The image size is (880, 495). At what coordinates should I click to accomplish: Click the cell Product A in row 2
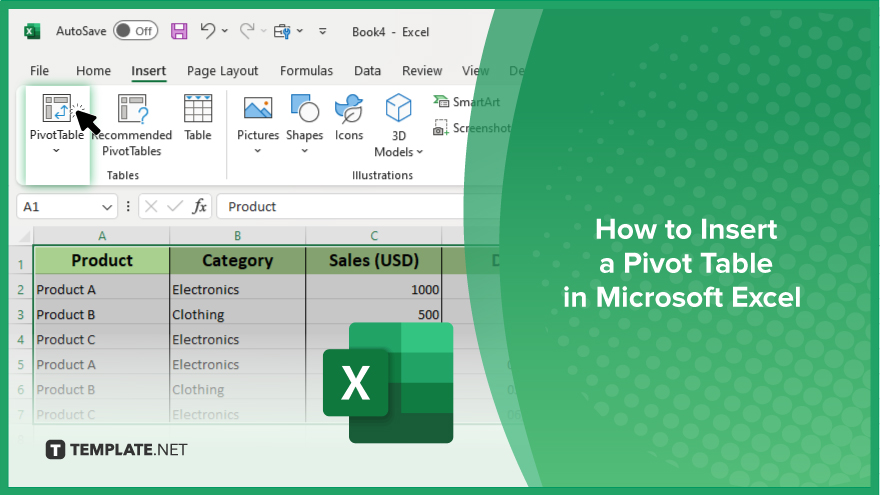[x=102, y=290]
